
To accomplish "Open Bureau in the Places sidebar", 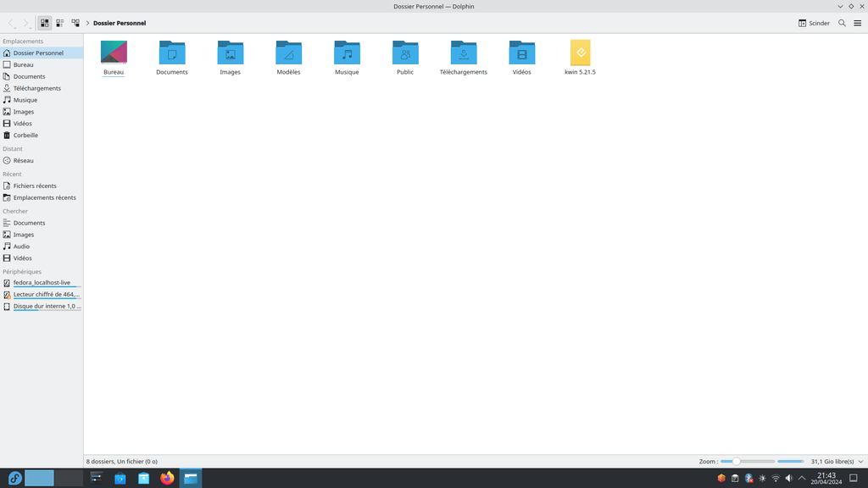I will tap(42, 64).
